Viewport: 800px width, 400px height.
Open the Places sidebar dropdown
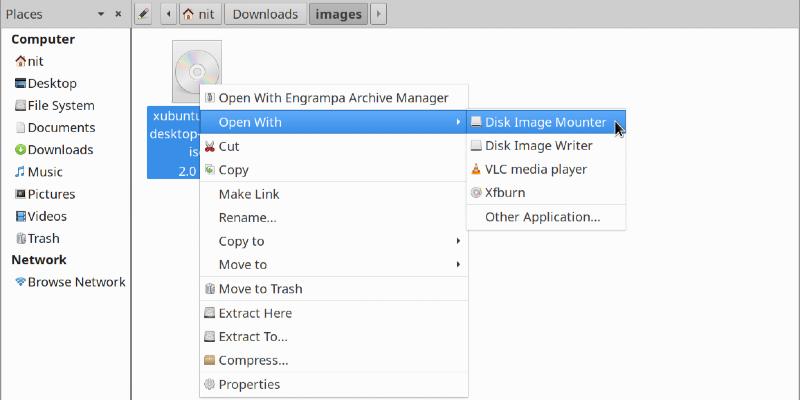(x=101, y=14)
